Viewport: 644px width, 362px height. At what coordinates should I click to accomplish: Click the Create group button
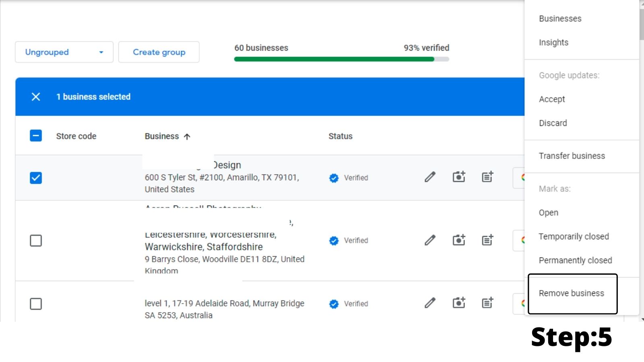(x=159, y=52)
